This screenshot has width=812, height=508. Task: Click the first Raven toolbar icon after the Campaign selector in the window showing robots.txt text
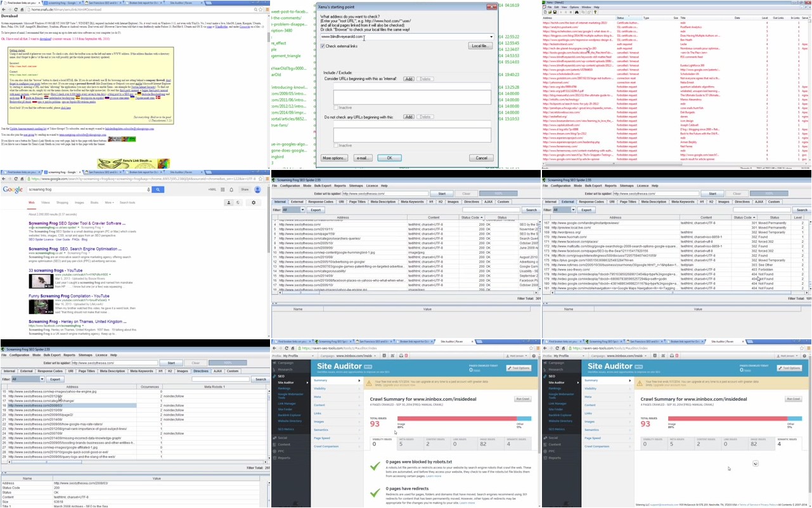(x=384, y=356)
